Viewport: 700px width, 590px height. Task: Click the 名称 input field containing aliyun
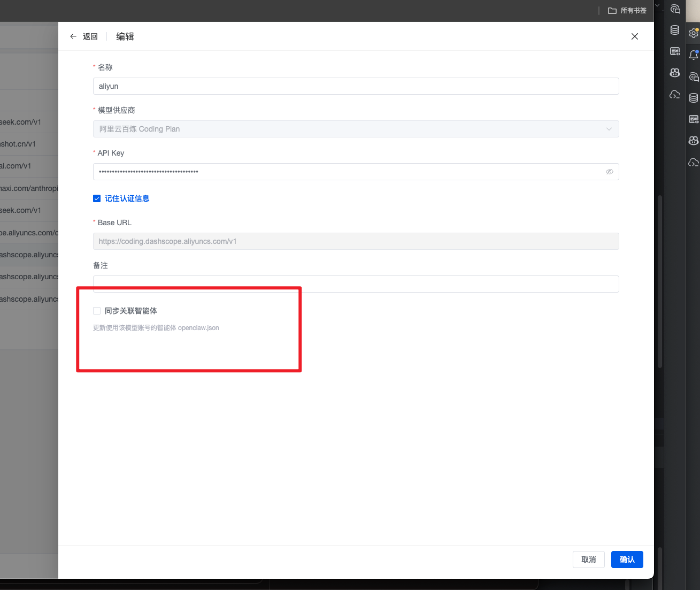click(x=356, y=86)
